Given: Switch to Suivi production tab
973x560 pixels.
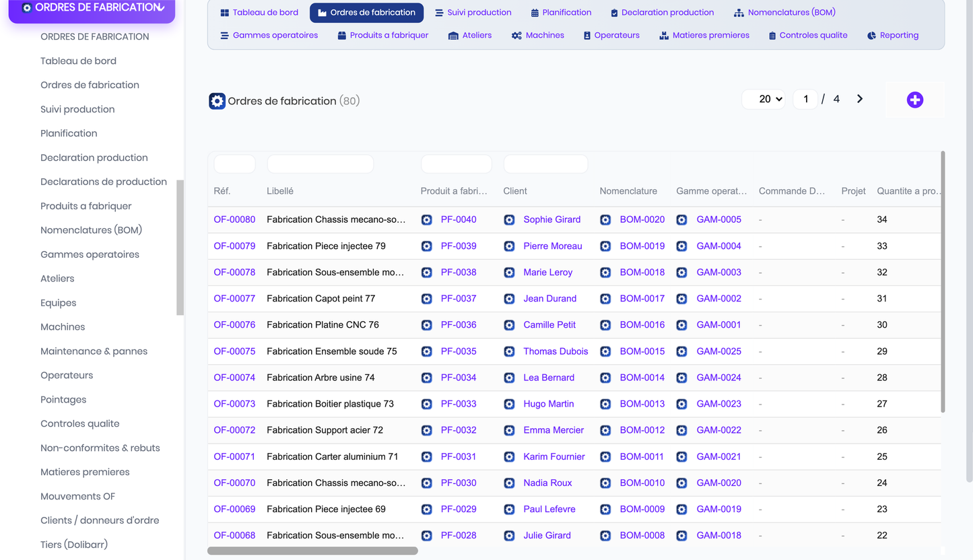Looking at the screenshot, I should 473,12.
